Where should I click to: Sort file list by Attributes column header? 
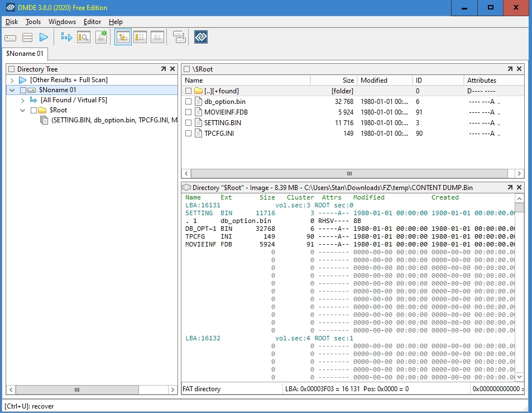493,80
